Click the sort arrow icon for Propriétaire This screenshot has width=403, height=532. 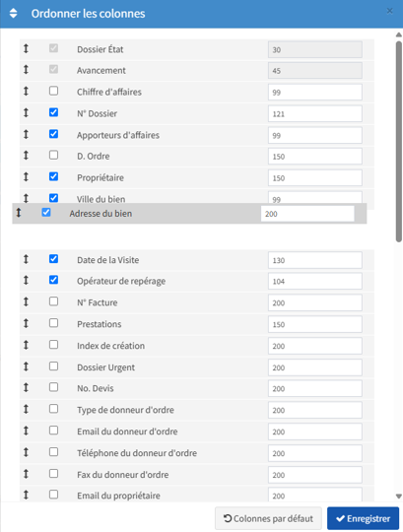pos(26,177)
